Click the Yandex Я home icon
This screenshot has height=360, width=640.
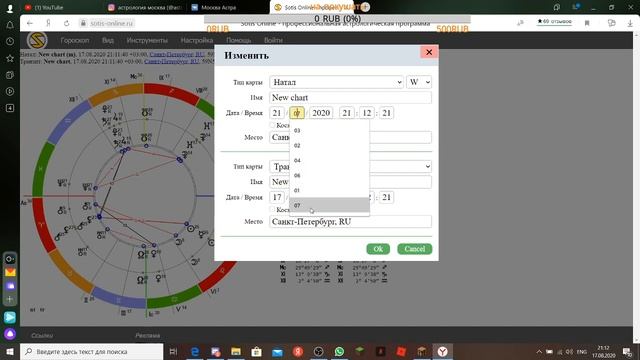coord(48,23)
